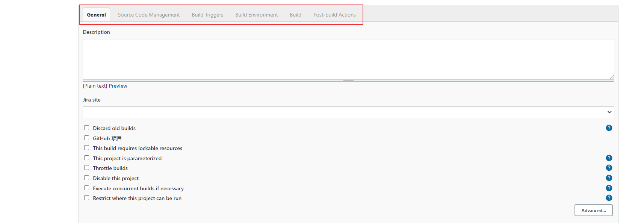This screenshot has width=644, height=223.
Task: Click the Preview link
Action: (118, 86)
